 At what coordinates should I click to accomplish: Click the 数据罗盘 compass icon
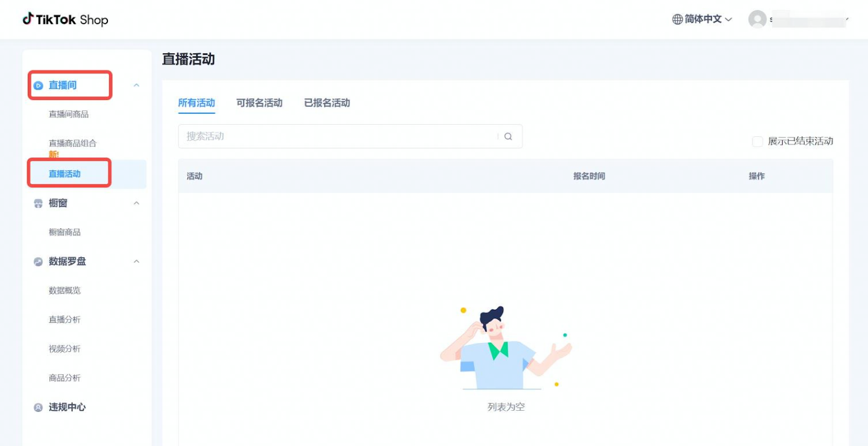click(38, 262)
